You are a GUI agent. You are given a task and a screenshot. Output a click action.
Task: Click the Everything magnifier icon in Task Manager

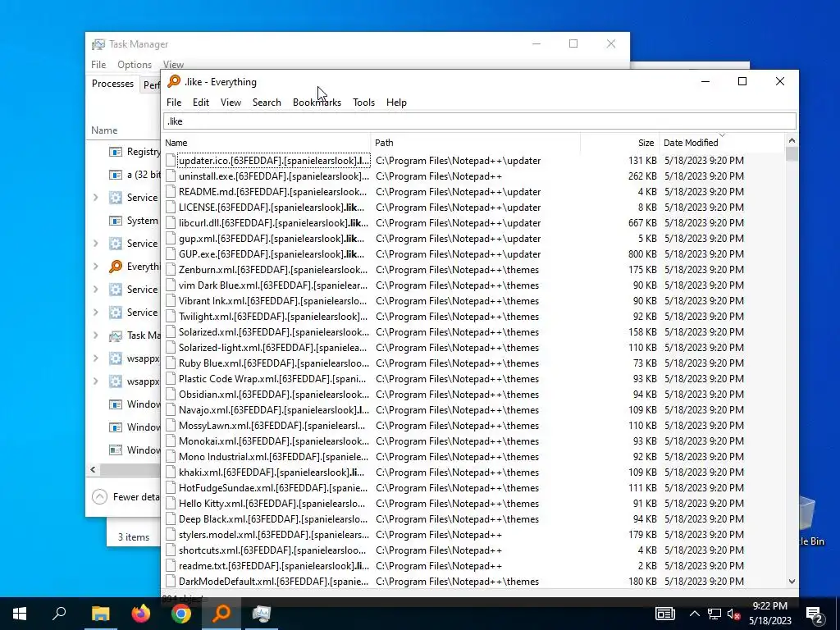115,267
